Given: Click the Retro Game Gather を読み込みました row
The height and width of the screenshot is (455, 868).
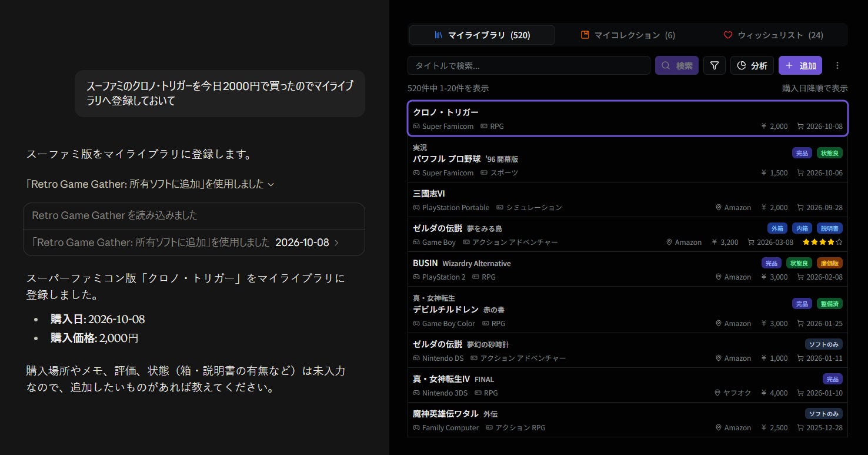Looking at the screenshot, I should (194, 215).
